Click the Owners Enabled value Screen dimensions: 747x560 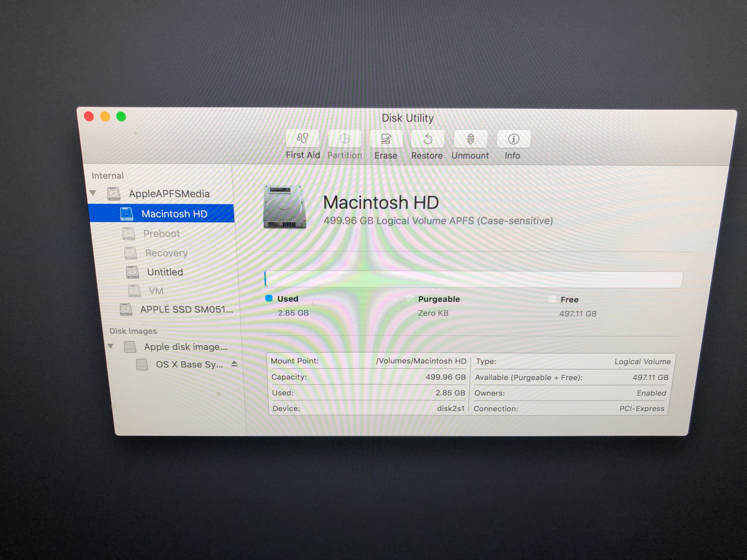(651, 393)
